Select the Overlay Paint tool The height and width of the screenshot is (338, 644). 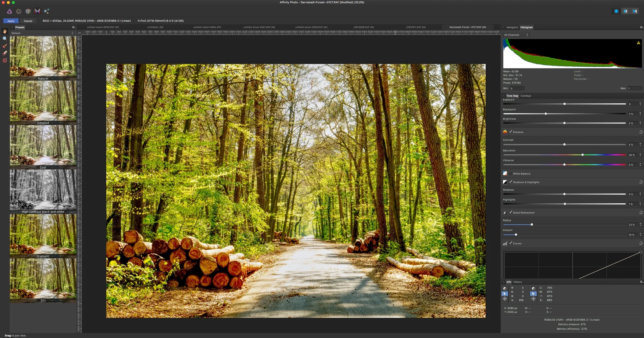coord(5,46)
